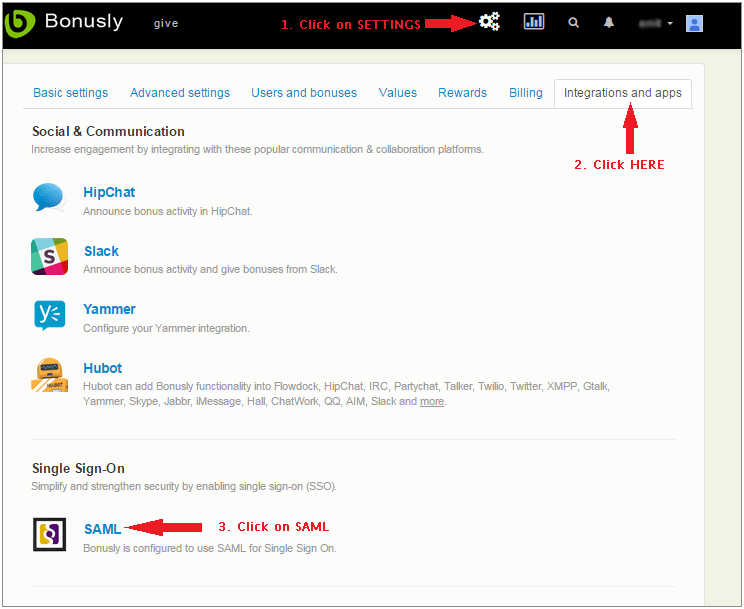Follow the 'more' link in Hubot description

pyautogui.click(x=432, y=402)
